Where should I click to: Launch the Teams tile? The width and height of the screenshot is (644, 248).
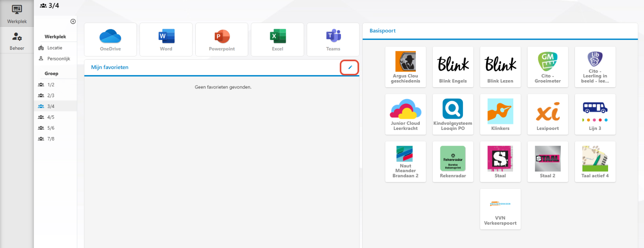point(333,39)
